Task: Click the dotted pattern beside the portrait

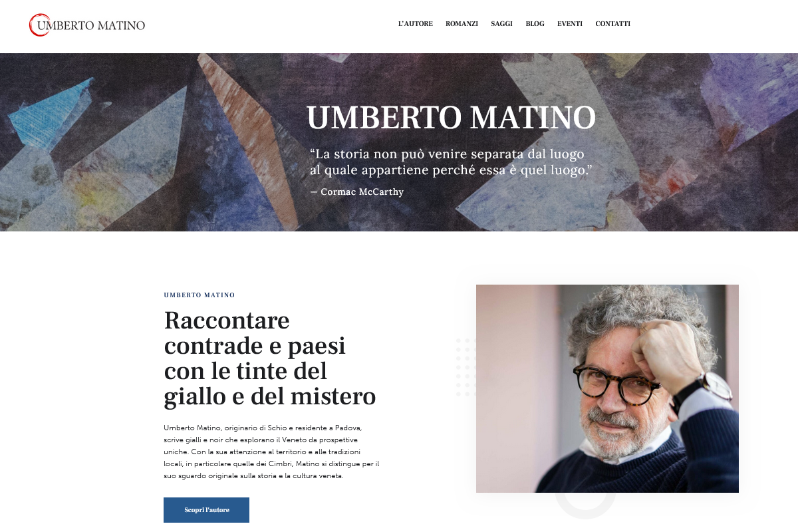Action: pos(465,367)
